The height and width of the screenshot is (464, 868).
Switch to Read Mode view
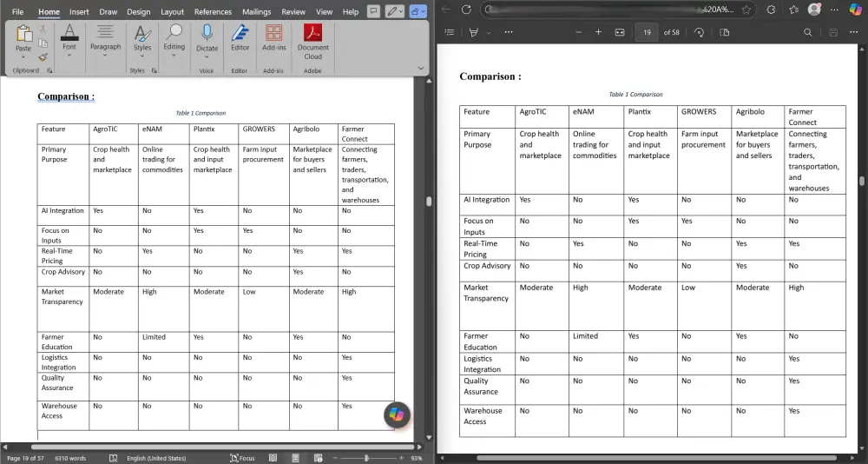click(273, 458)
